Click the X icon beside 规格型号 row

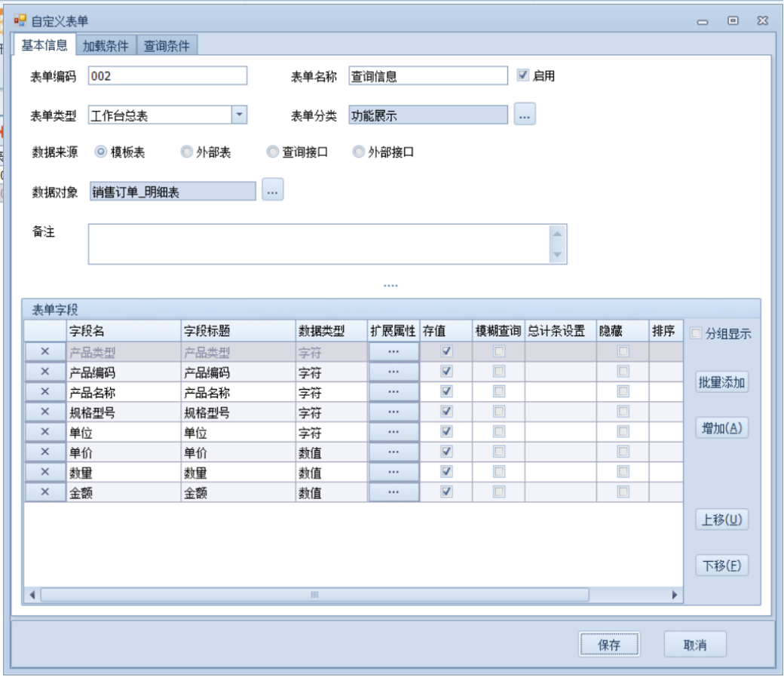[x=44, y=412]
